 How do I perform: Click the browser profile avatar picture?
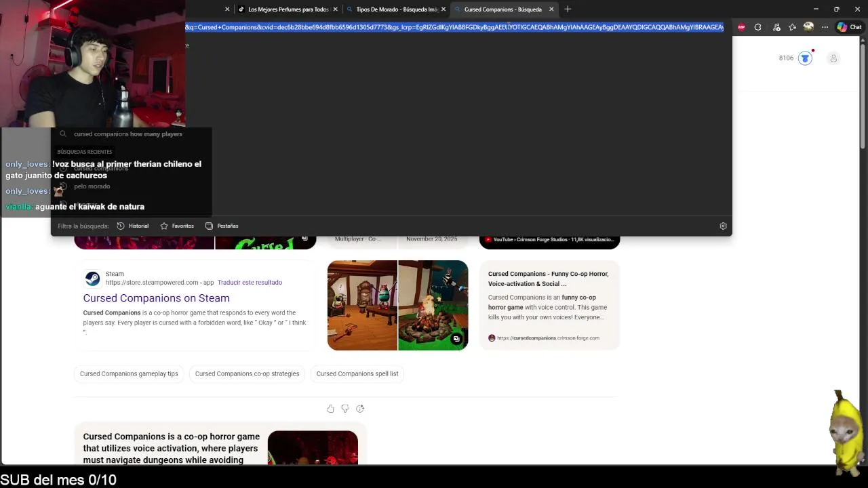[x=808, y=27]
